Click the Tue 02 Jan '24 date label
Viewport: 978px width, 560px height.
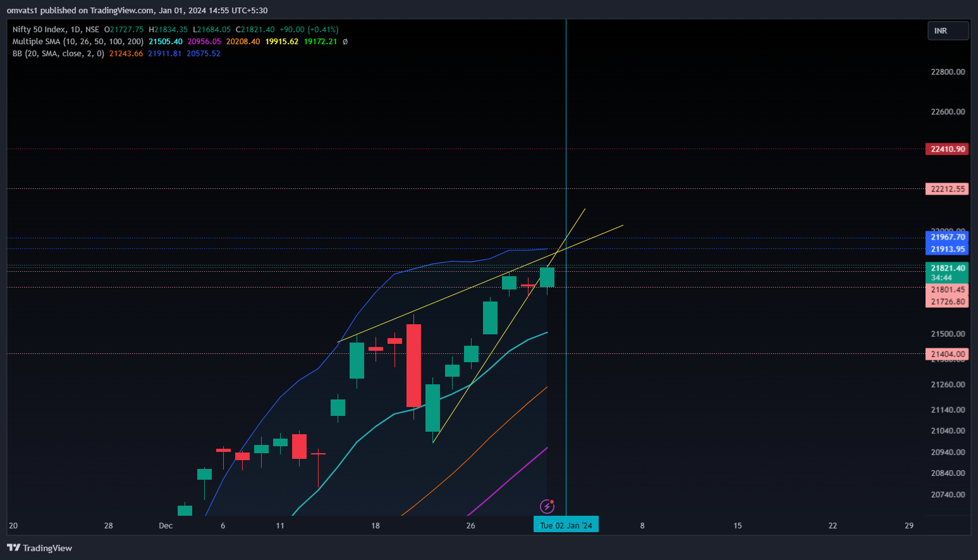[566, 525]
